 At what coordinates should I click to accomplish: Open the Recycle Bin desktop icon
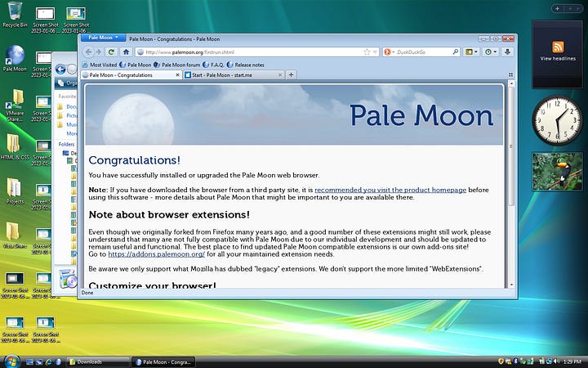point(15,15)
